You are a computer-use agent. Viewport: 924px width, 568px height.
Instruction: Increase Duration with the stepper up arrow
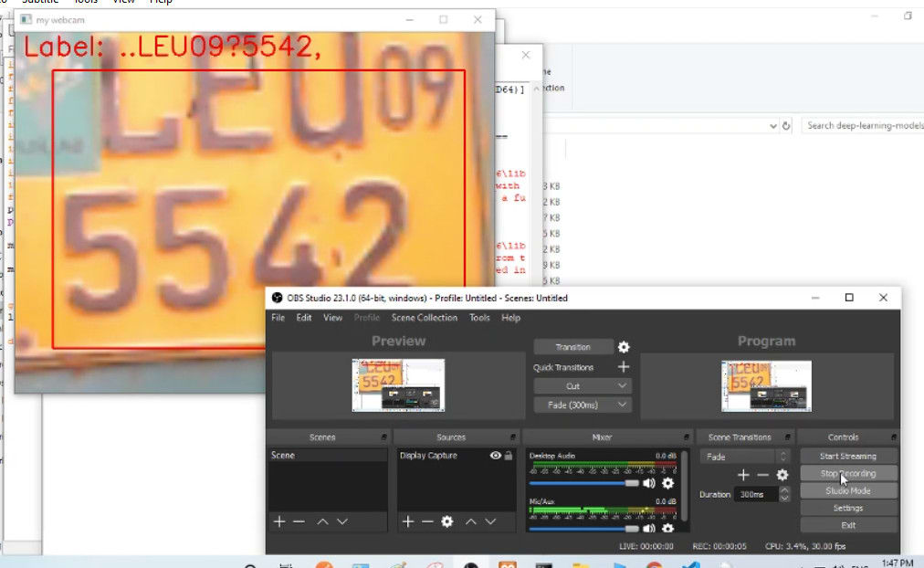click(784, 490)
